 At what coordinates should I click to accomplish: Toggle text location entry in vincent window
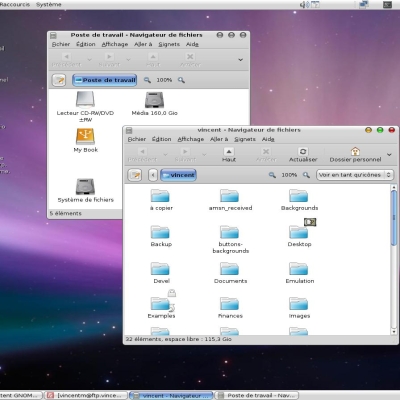[135, 175]
